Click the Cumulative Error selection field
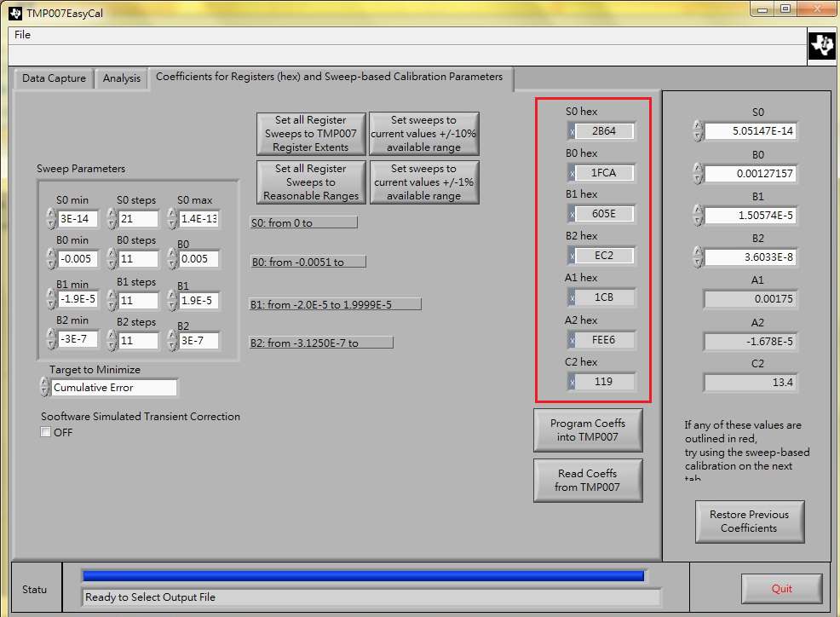 [x=114, y=388]
